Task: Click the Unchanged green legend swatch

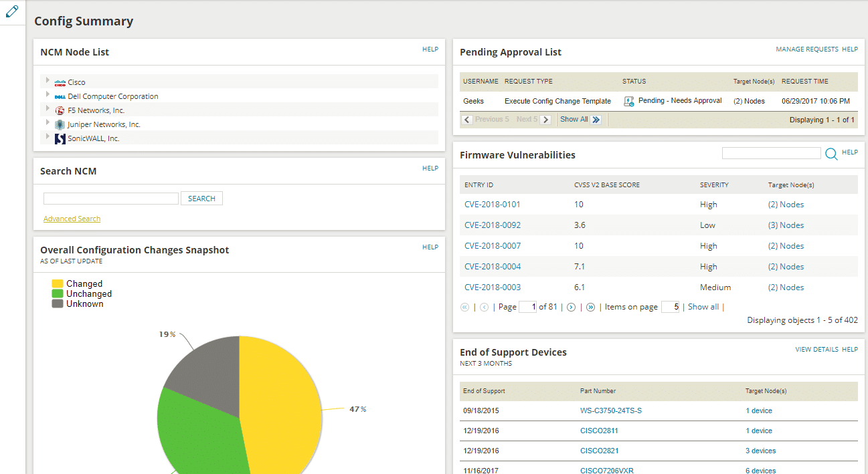Action: tap(58, 293)
